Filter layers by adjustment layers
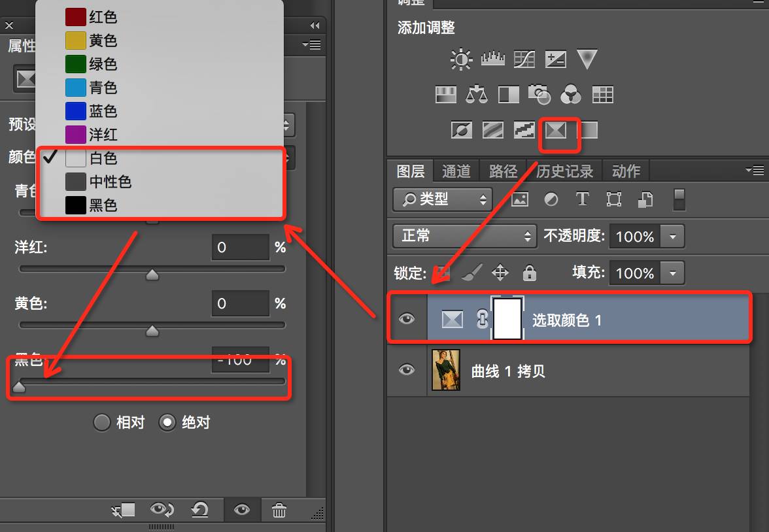This screenshot has height=532, width=769. [x=551, y=199]
